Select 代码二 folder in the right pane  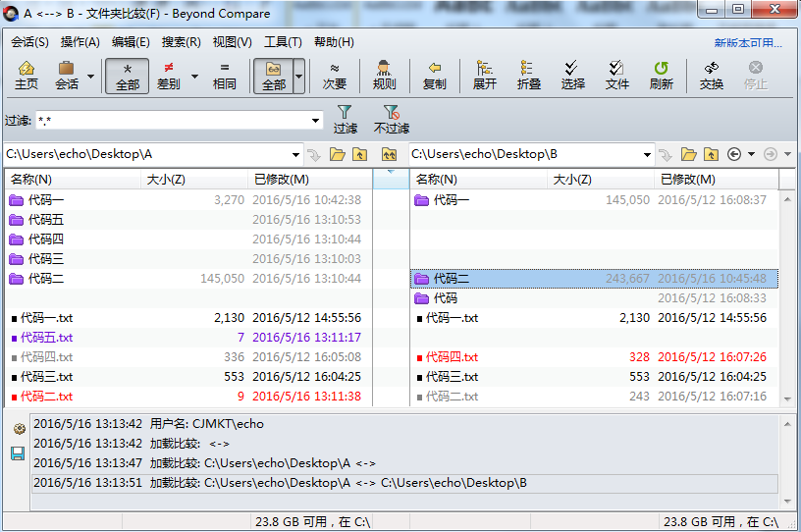coord(594,279)
